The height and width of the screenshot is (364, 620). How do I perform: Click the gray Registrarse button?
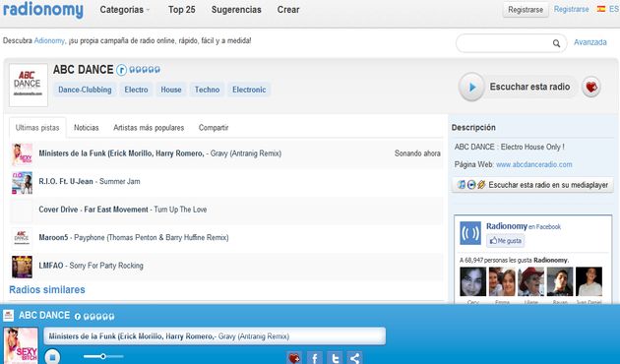(526, 10)
